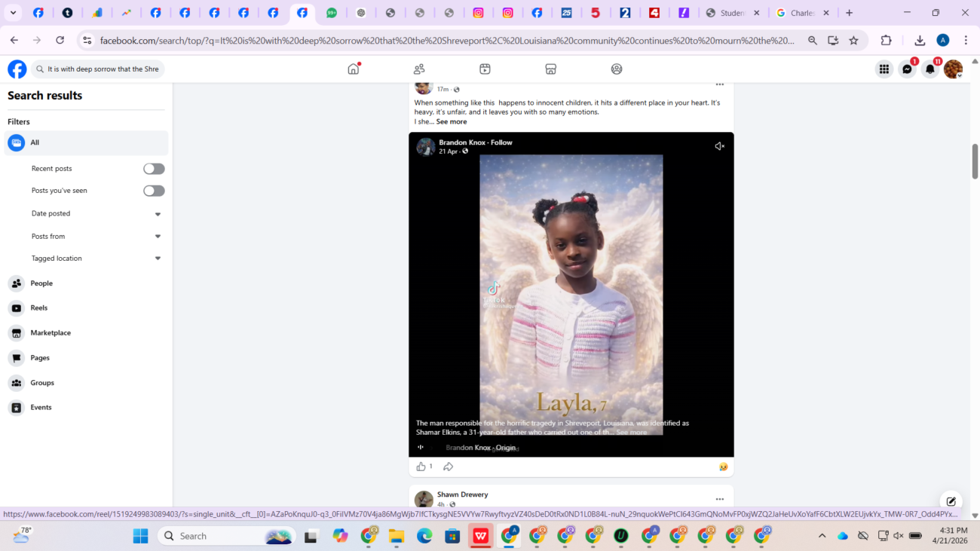980x551 pixels.
Task: Open the Marketplace icon in top navigation
Action: [x=550, y=69]
